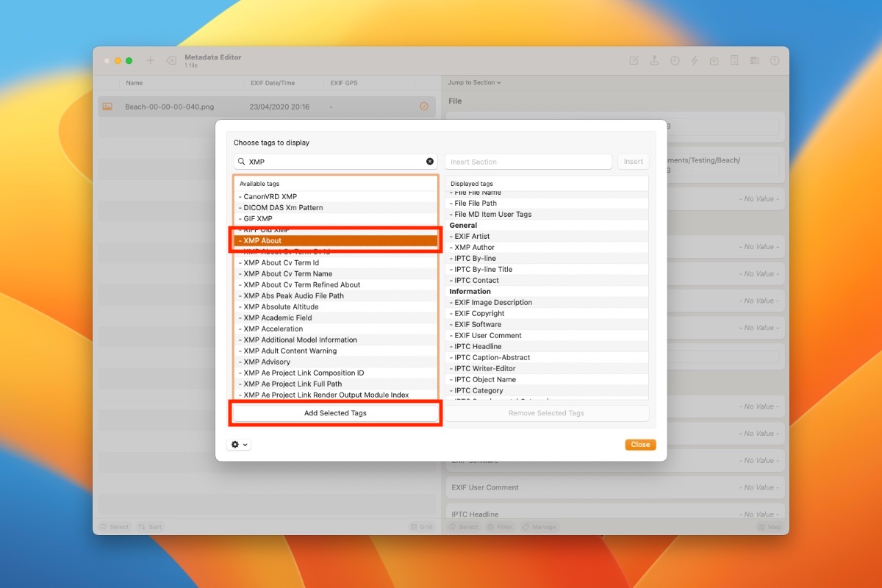Select IPTC Object Name displayed tag
The height and width of the screenshot is (588, 882).
pos(547,379)
